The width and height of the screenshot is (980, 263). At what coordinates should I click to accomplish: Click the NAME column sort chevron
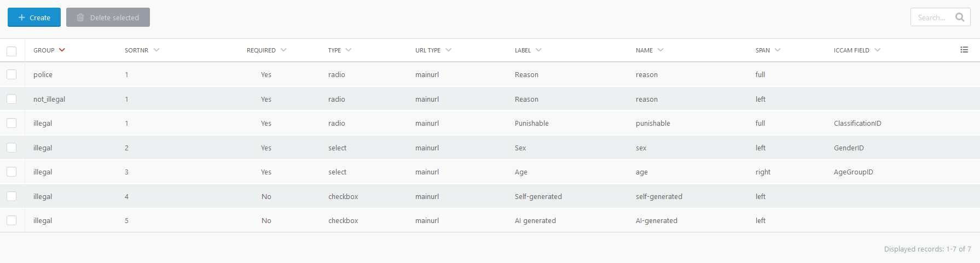[x=660, y=50]
